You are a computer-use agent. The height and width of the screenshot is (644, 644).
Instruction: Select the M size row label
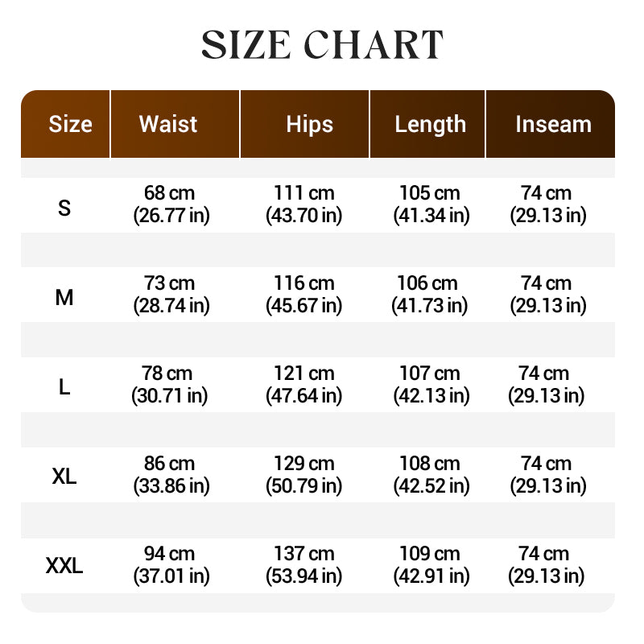pos(64,298)
